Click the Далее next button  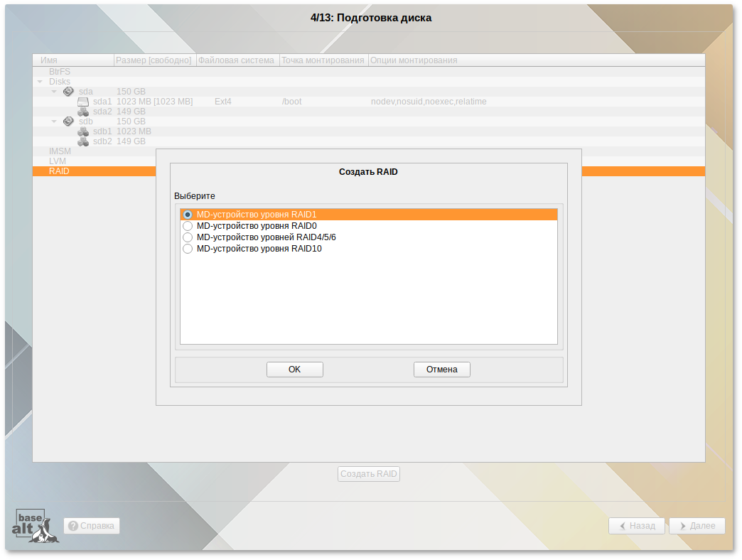point(697,526)
